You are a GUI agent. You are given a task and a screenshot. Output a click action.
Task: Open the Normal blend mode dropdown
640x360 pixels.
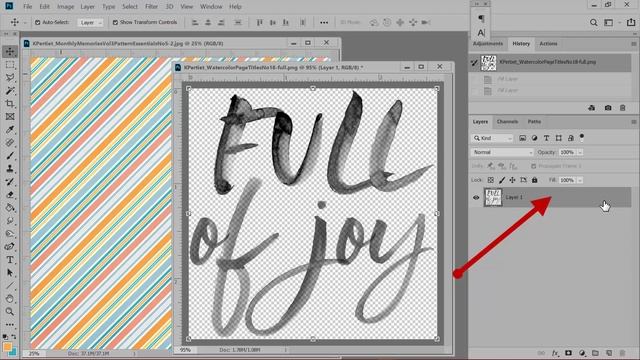click(x=502, y=152)
